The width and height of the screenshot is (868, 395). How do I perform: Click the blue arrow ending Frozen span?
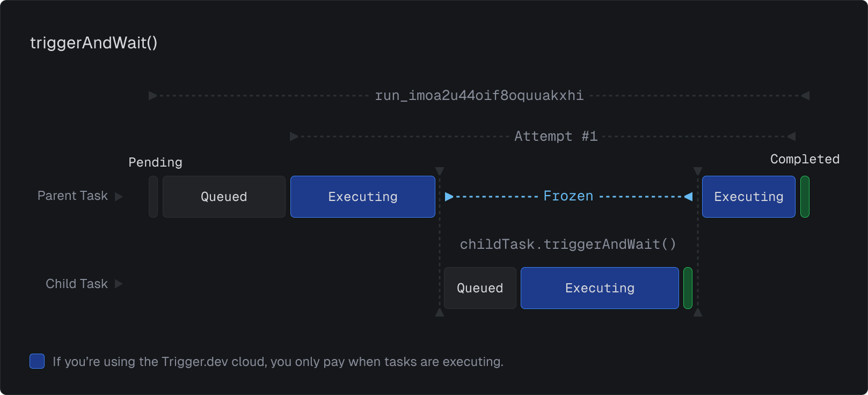click(x=688, y=197)
